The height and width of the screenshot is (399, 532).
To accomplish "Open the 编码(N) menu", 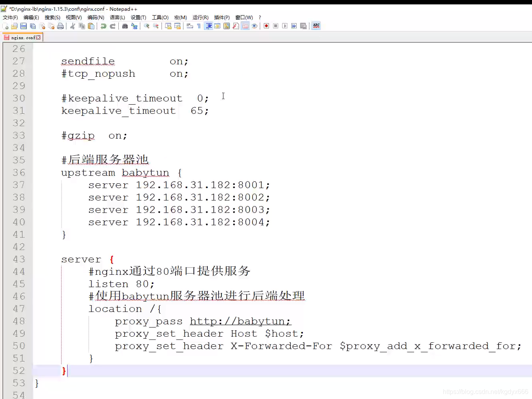I will (x=96, y=18).
